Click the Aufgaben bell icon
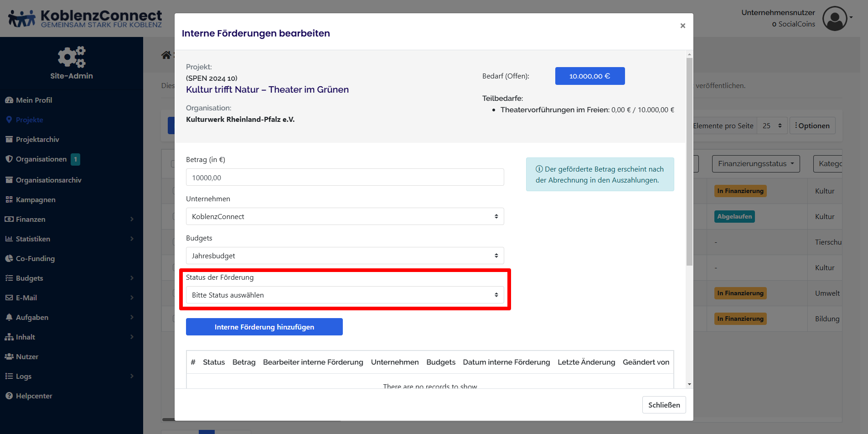 [9, 317]
